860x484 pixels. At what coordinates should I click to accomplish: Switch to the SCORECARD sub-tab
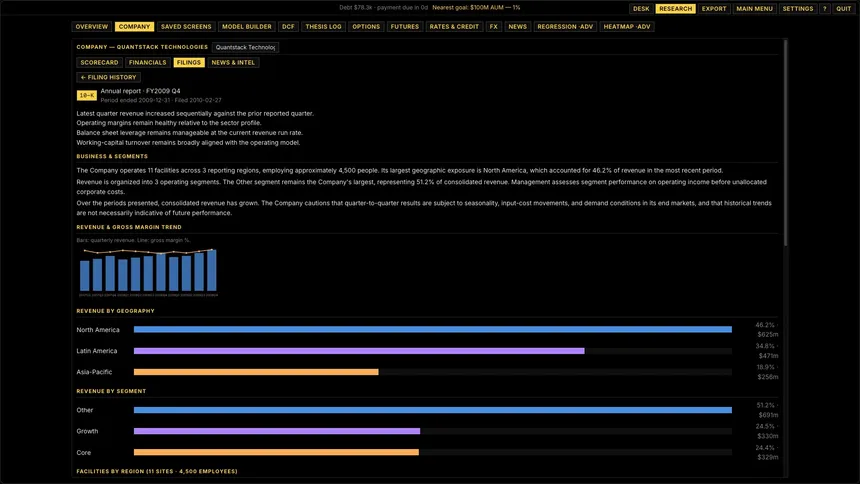pos(99,63)
